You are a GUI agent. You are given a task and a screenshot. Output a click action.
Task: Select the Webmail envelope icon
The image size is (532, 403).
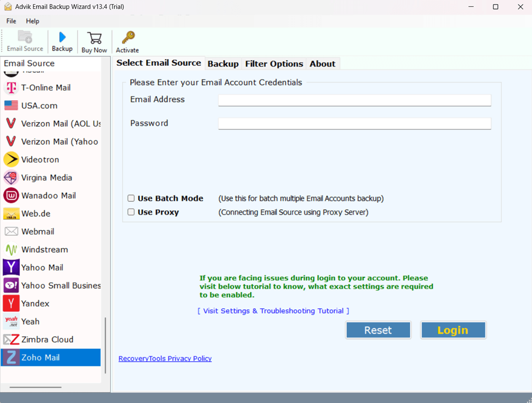(11, 231)
